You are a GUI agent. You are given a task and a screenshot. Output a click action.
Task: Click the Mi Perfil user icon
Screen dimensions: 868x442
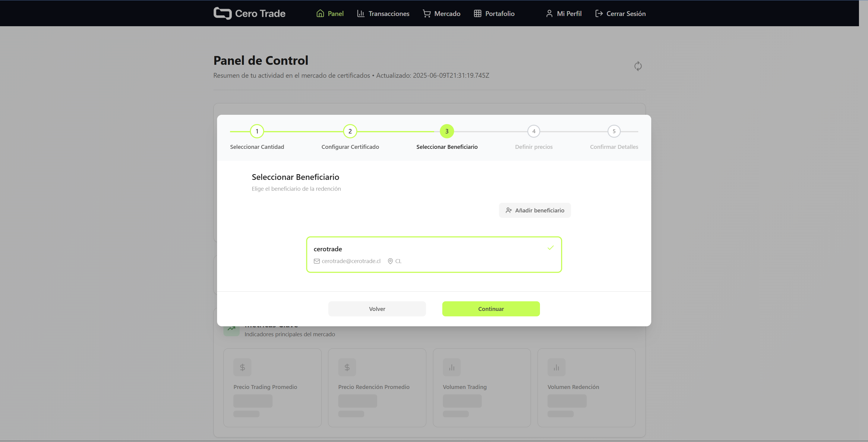pyautogui.click(x=549, y=14)
